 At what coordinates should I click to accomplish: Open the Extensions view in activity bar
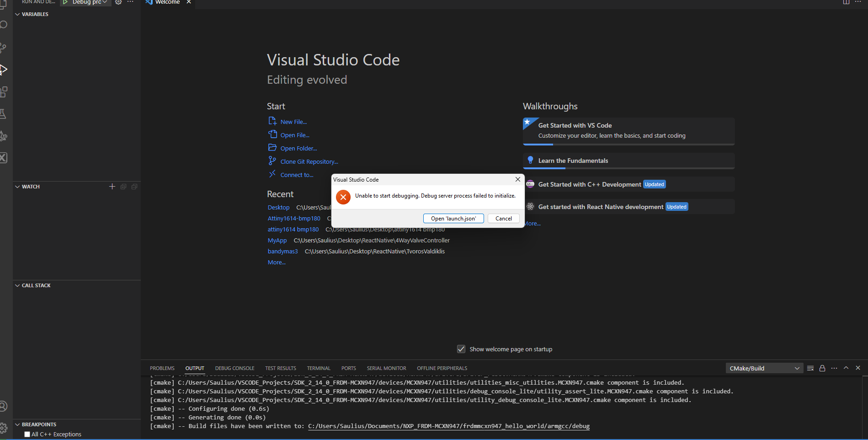[4, 92]
